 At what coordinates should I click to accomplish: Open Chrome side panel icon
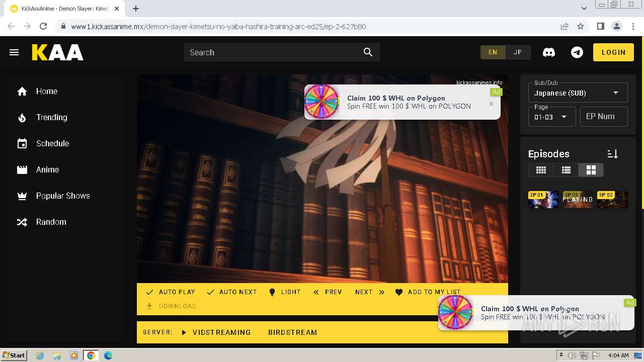pyautogui.click(x=600, y=26)
